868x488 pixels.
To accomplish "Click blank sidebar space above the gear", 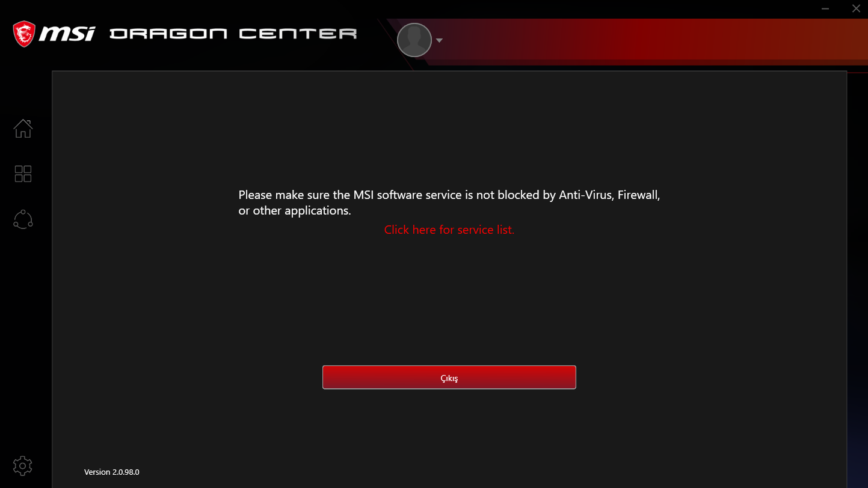I will coord(23,343).
